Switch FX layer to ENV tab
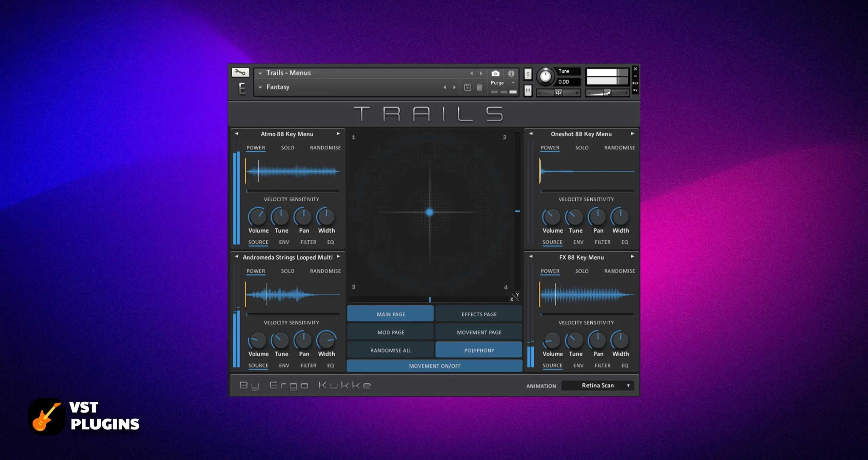 (x=578, y=365)
